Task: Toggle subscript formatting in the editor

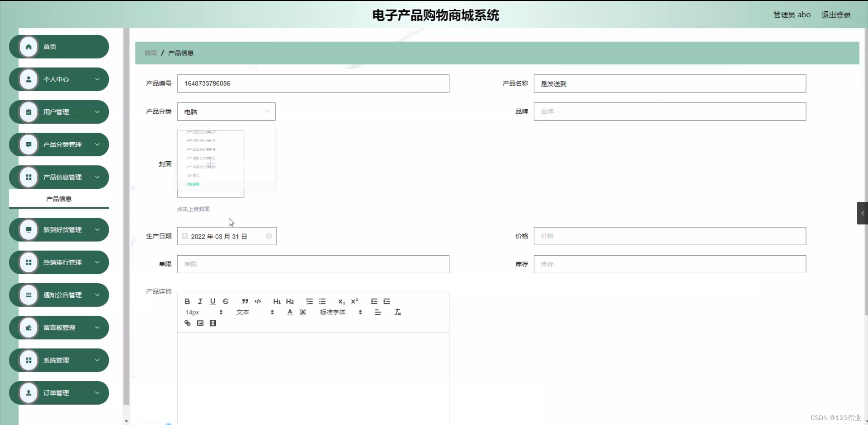Action: pos(341,301)
